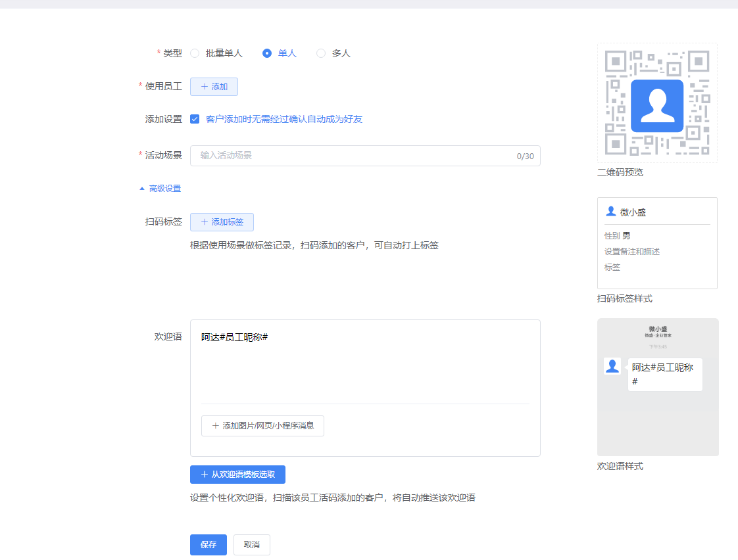Select the 单人 type radio button
This screenshot has height=560, width=738.
[267, 53]
